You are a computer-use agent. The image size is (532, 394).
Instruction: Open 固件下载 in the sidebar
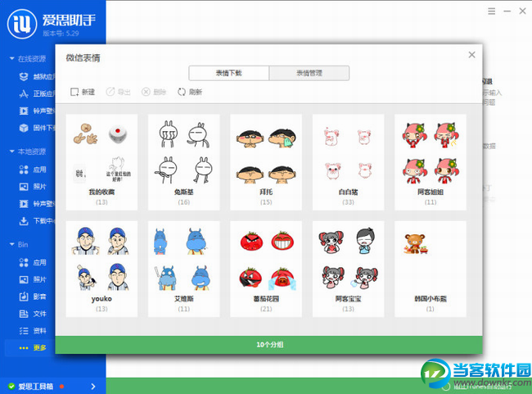[x=37, y=128]
